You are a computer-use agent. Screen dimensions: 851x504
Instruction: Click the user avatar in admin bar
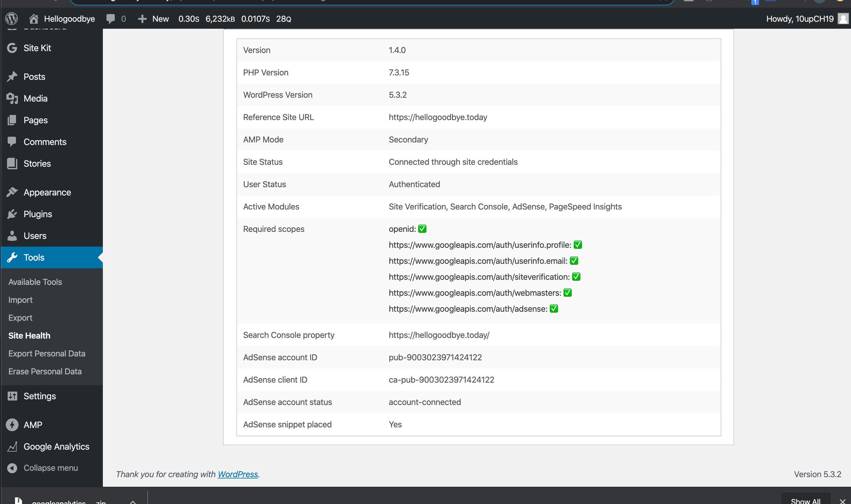(x=843, y=19)
